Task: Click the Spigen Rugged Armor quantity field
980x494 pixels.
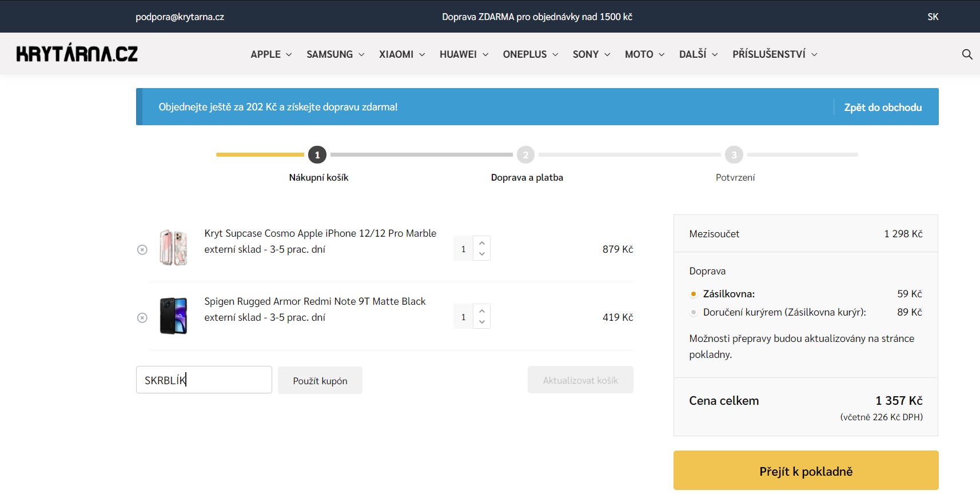Action: [x=463, y=317]
